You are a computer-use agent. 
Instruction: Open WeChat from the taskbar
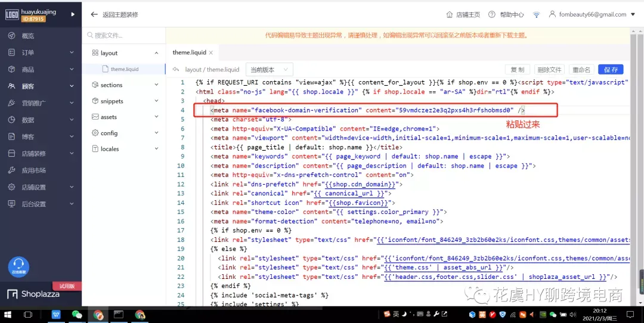pyautogui.click(x=77, y=315)
